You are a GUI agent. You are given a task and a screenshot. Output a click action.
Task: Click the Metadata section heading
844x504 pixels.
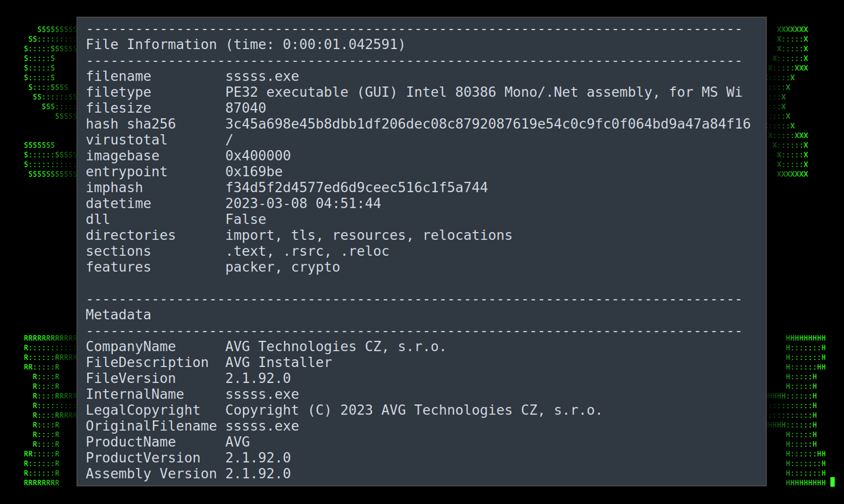(118, 315)
